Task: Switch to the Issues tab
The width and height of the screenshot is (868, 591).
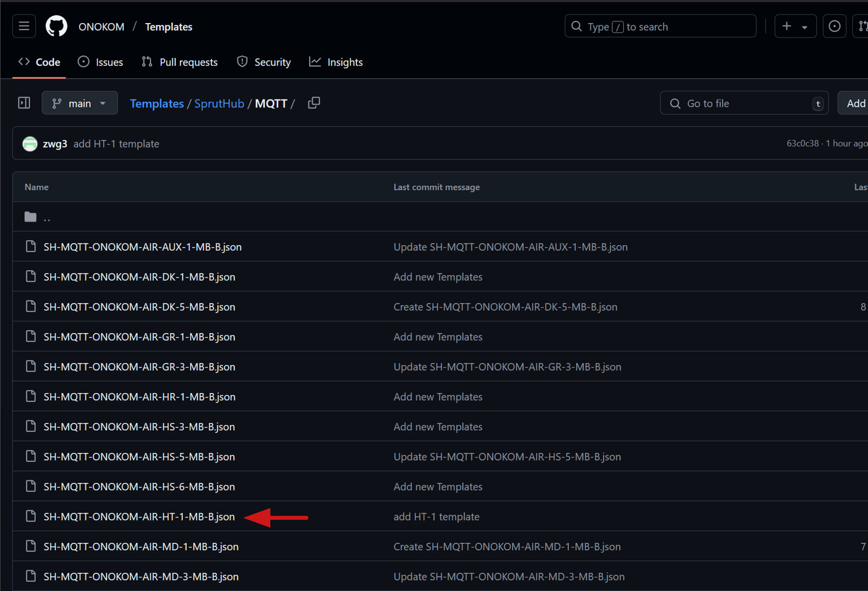Action: (x=101, y=62)
